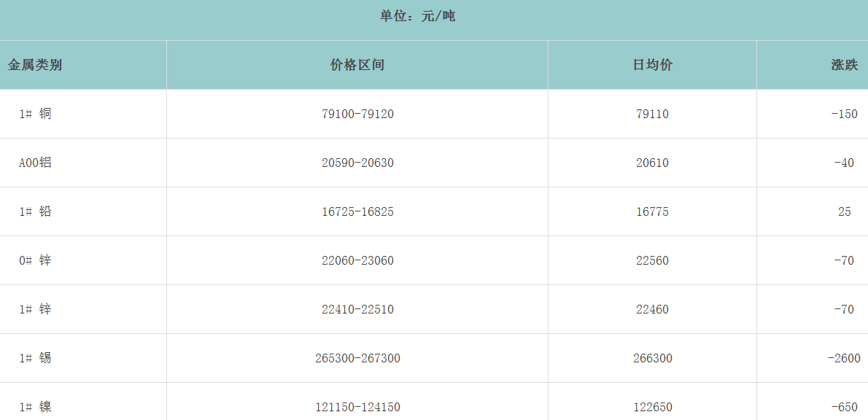The image size is (868, 420).
Task: Click the tin price change -2600
Action: [844, 358]
